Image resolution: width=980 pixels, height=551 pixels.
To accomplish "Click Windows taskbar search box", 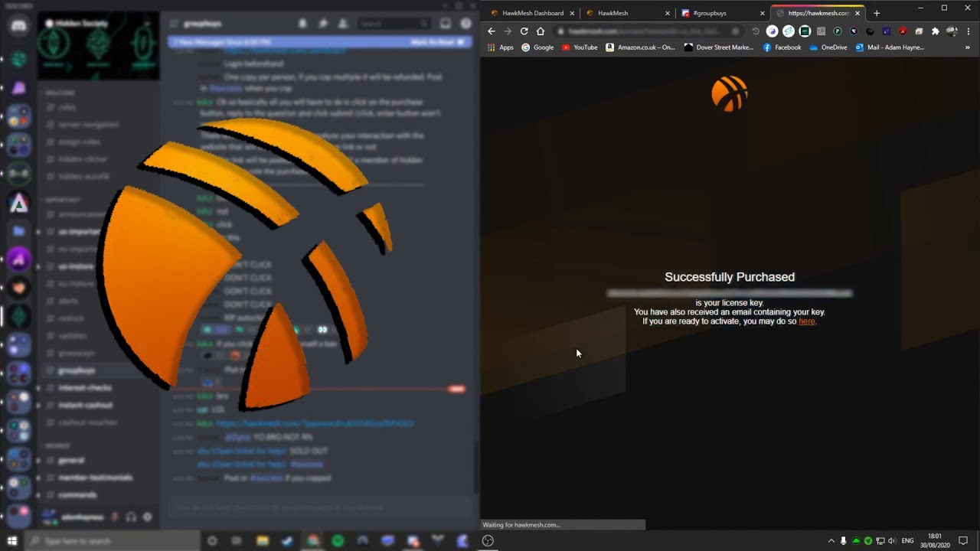I will (112, 540).
